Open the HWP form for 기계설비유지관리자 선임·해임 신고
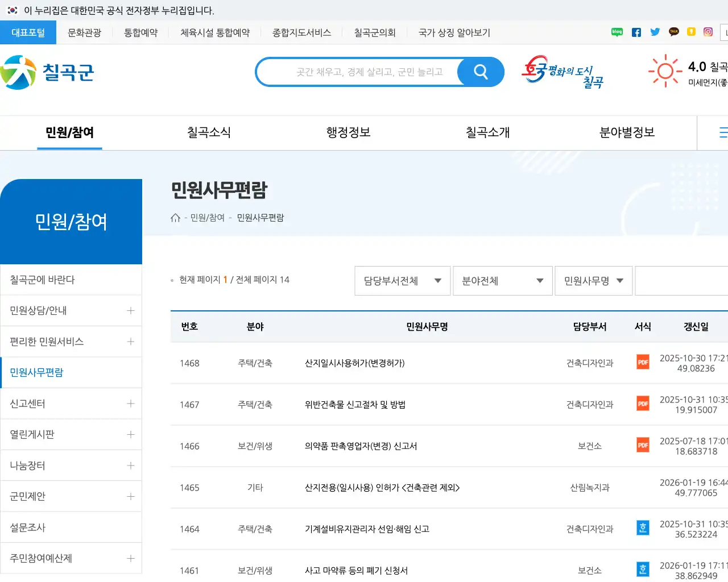The width and height of the screenshot is (728, 582). (x=643, y=527)
